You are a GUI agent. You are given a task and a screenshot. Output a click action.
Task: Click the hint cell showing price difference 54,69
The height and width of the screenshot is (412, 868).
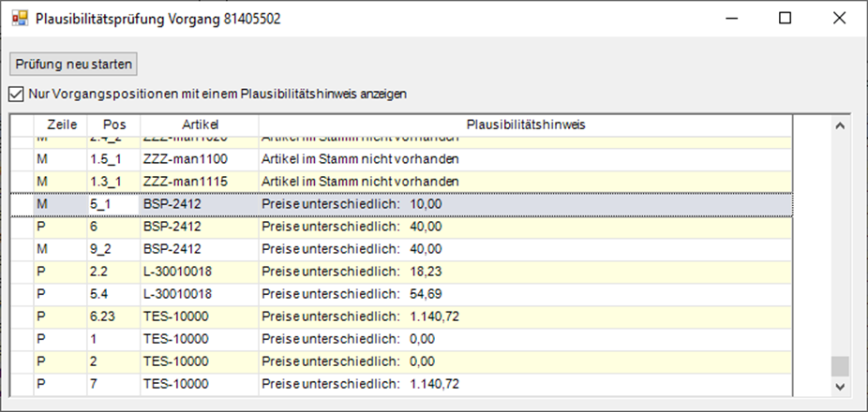[x=525, y=293]
